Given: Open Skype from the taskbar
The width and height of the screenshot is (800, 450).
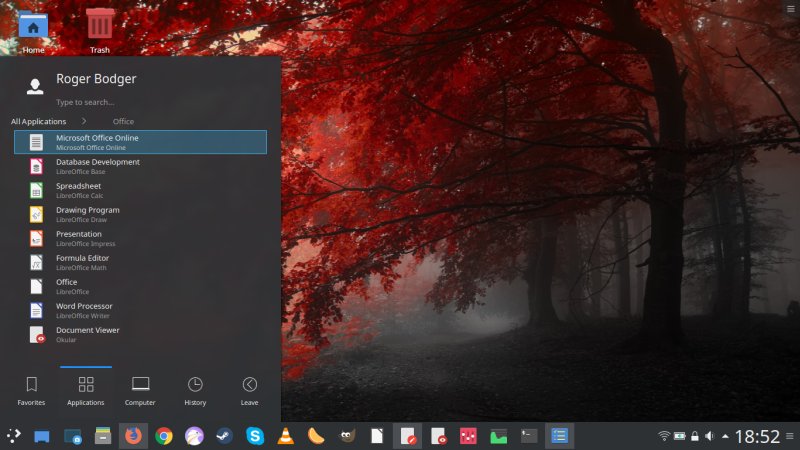Looking at the screenshot, I should 255,436.
